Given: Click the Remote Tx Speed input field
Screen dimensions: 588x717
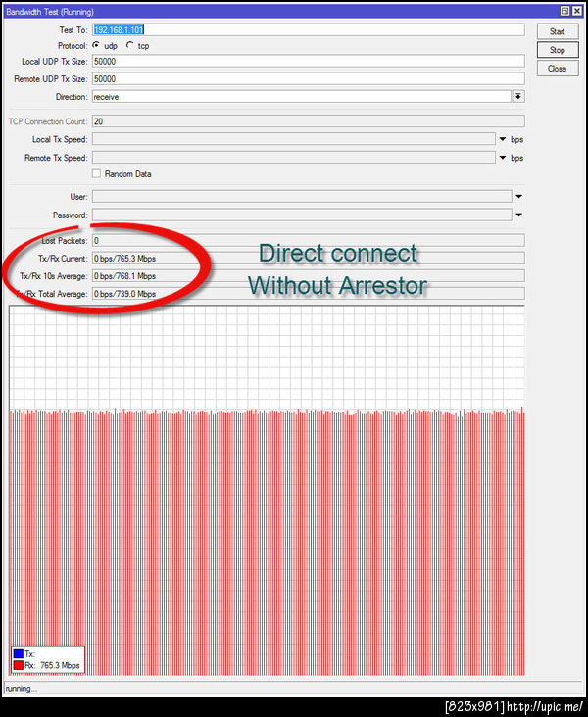Looking at the screenshot, I should 294,158.
